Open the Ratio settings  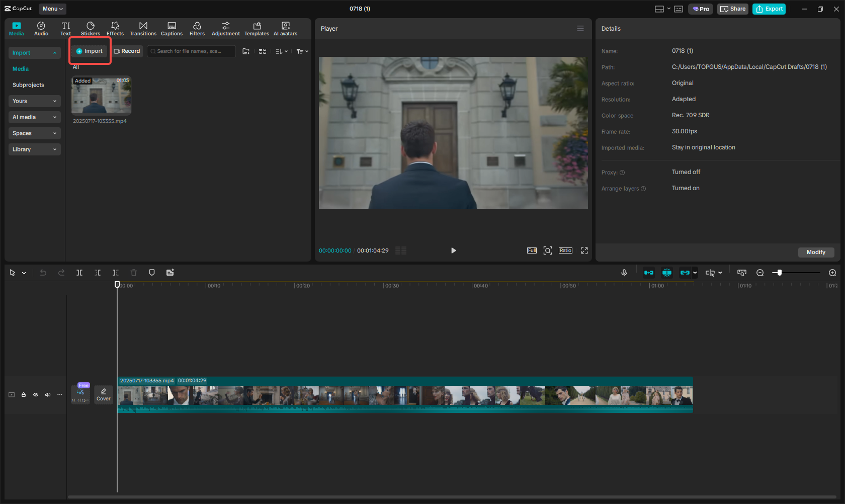(565, 250)
